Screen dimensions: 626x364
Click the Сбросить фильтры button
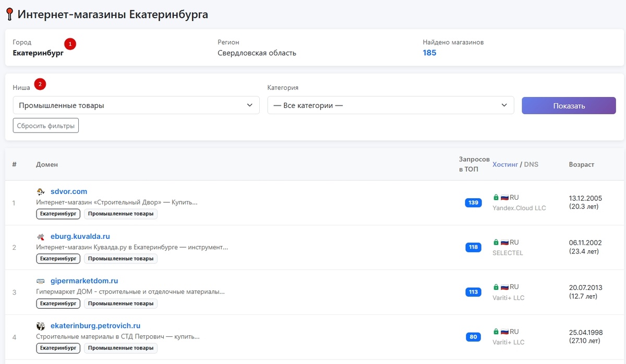point(45,125)
